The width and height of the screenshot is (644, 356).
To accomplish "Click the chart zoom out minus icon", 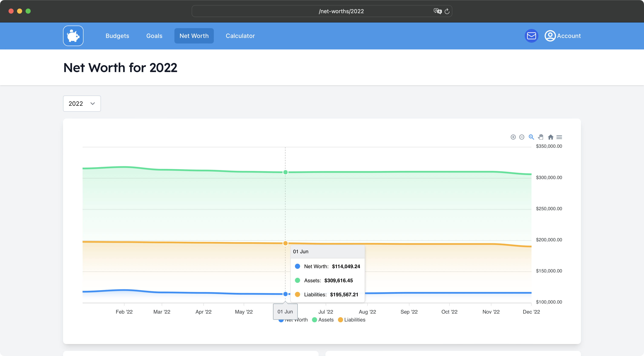I will (x=522, y=137).
